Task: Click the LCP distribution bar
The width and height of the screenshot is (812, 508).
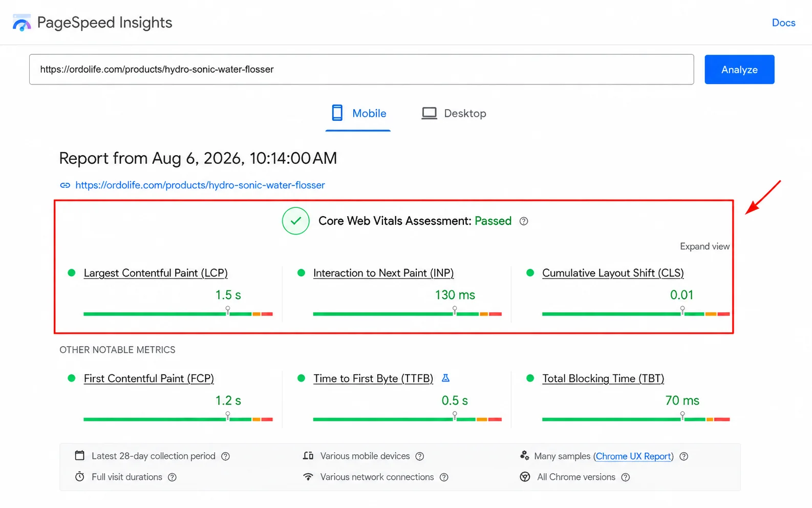Action: tap(178, 314)
